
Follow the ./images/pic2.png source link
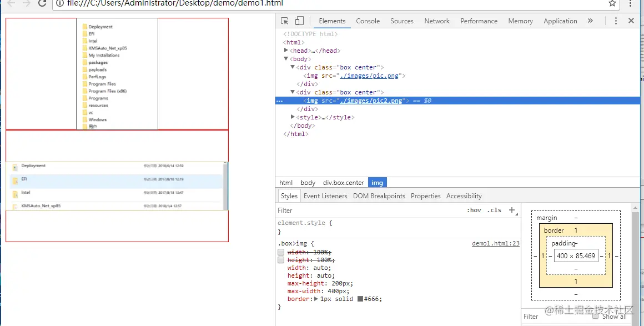click(371, 101)
